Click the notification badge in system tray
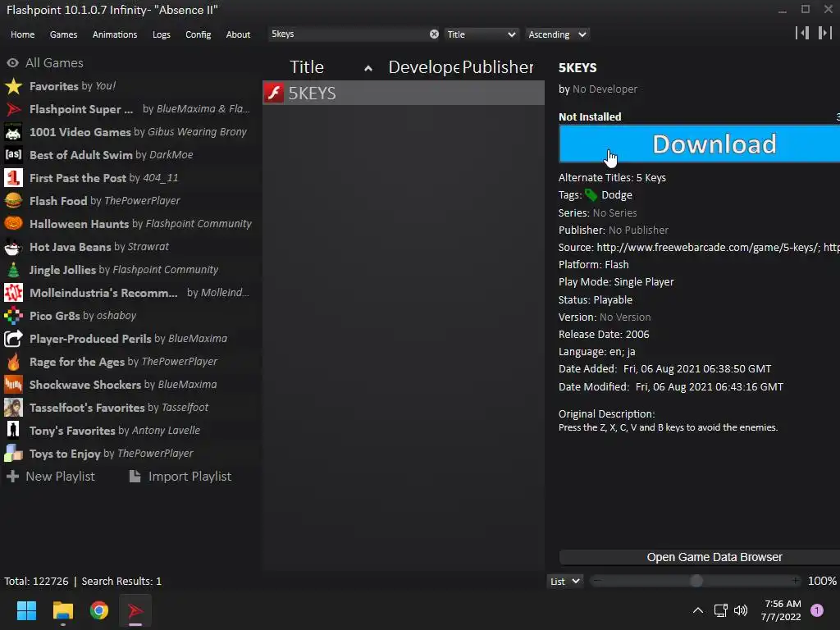 click(x=816, y=610)
